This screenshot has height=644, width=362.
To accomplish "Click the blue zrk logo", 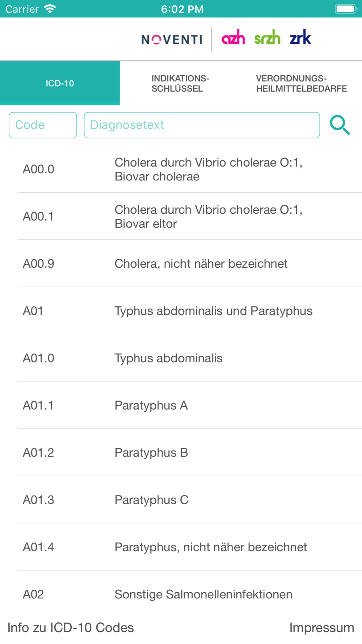I will pyautogui.click(x=300, y=37).
